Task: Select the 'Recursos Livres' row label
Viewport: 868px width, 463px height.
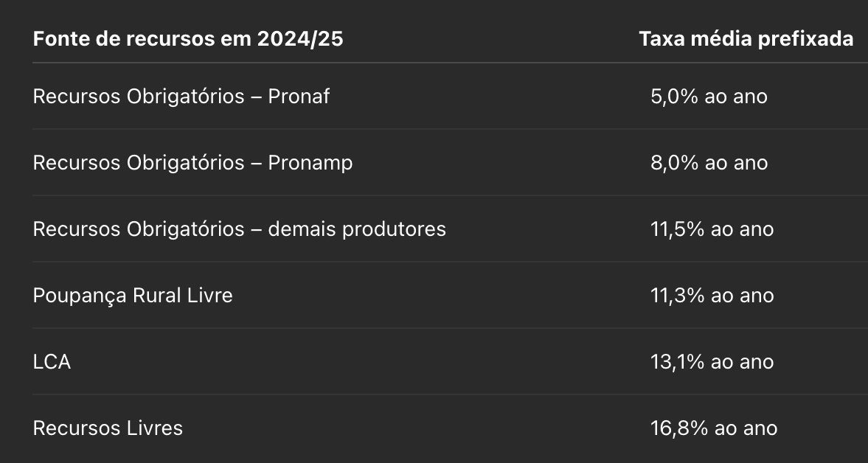Action: click(108, 428)
